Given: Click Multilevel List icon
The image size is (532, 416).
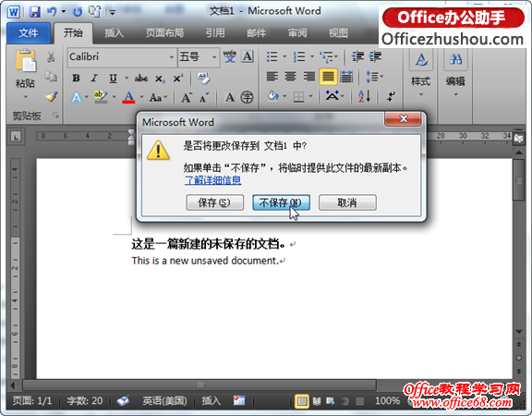Looking at the screenshot, I should tap(327, 56).
